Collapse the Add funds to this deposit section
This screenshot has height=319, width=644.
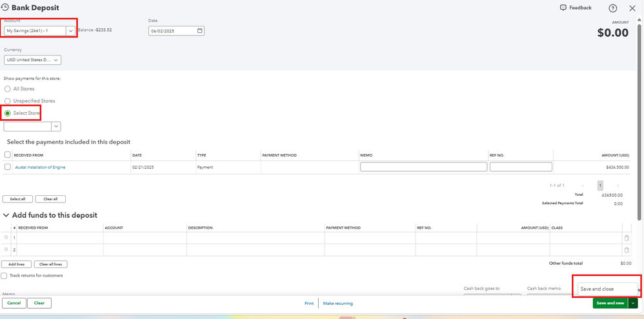tap(6, 215)
